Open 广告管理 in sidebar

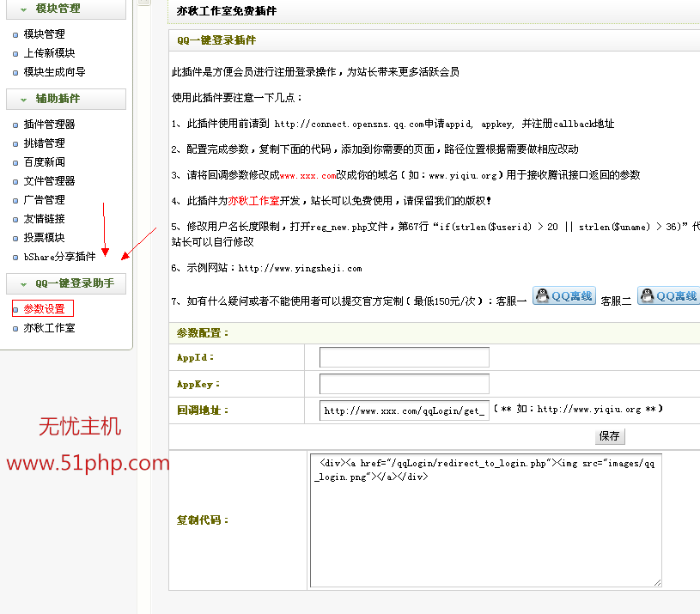(x=44, y=200)
